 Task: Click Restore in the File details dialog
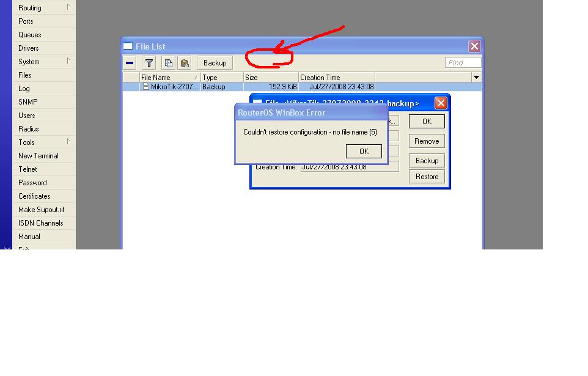tap(427, 176)
